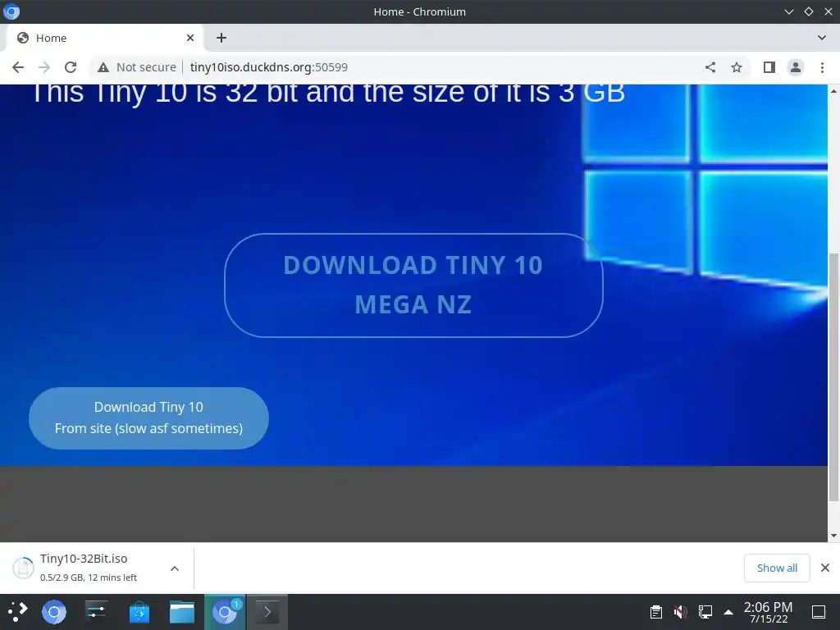Bookmark this tab with star icon

coord(737,67)
